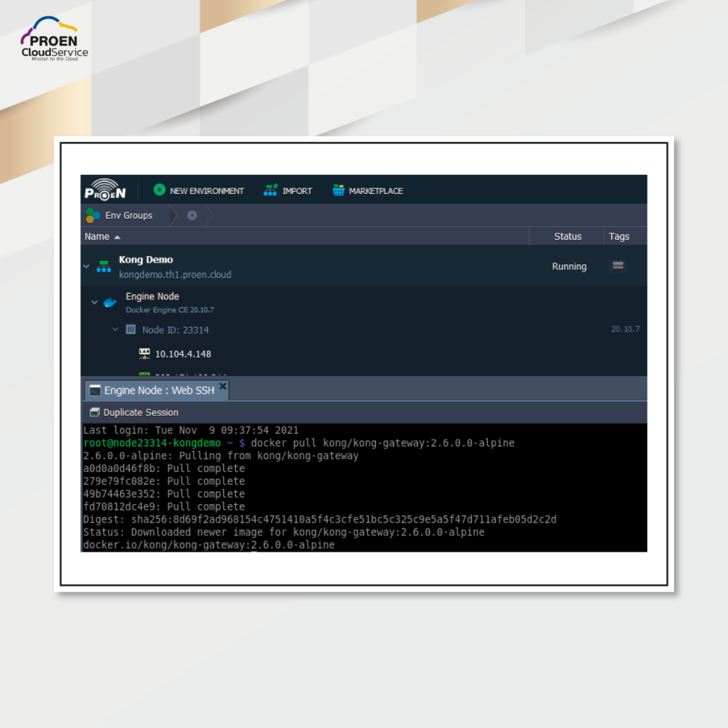Click the Name column sort arrow

coord(117,237)
